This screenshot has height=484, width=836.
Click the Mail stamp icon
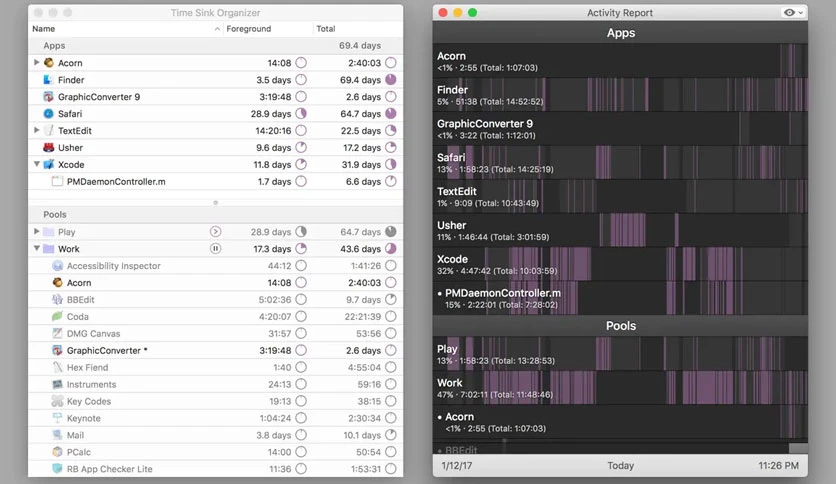click(58, 435)
